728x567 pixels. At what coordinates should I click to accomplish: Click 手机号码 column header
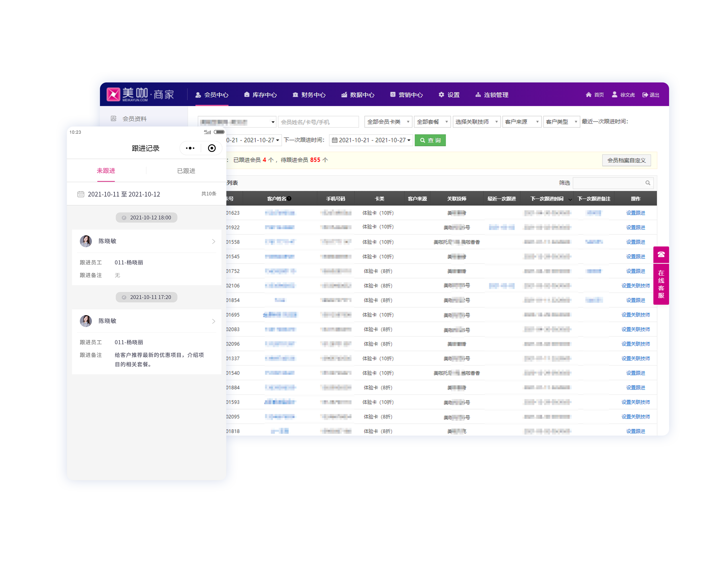tap(335, 199)
